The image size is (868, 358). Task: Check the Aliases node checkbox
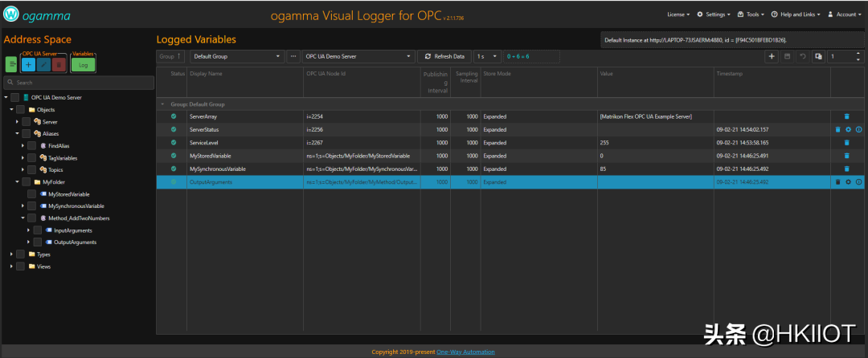[26, 134]
